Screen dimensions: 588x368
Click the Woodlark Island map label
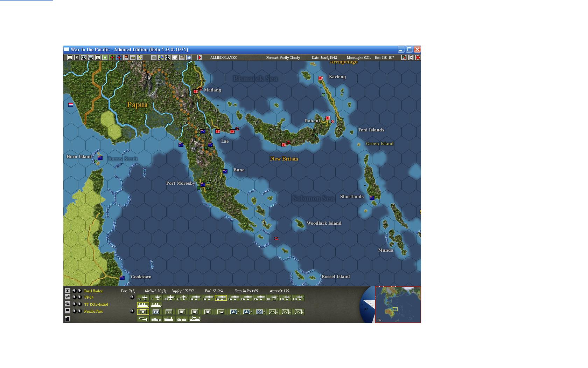click(324, 223)
